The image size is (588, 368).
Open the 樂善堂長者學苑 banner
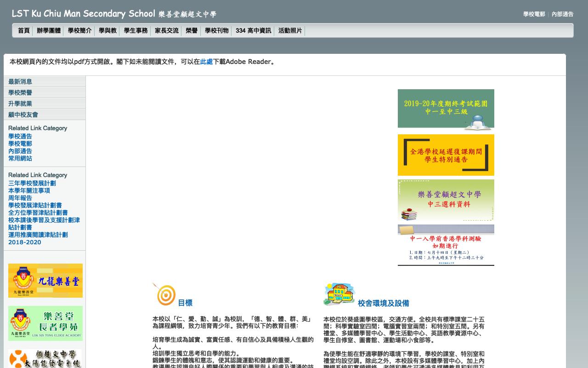tap(45, 323)
